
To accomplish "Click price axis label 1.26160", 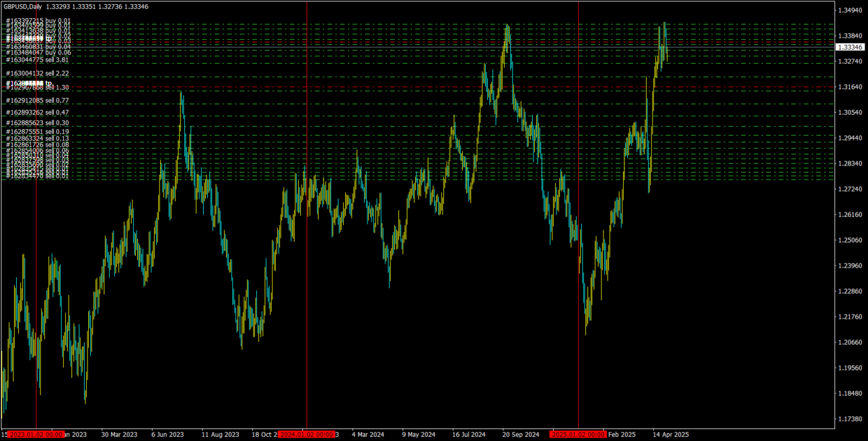I will point(851,214).
